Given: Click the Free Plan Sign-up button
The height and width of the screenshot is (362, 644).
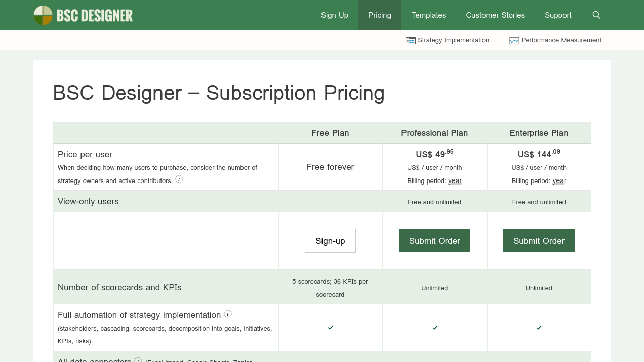Looking at the screenshot, I should [x=330, y=241].
